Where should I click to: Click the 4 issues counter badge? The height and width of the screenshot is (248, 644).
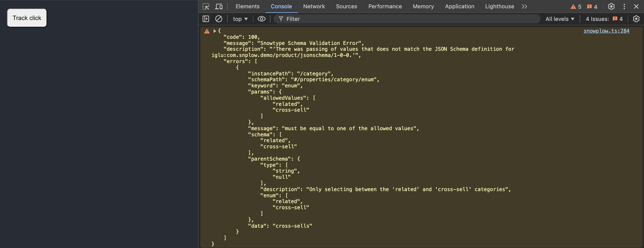592,7
